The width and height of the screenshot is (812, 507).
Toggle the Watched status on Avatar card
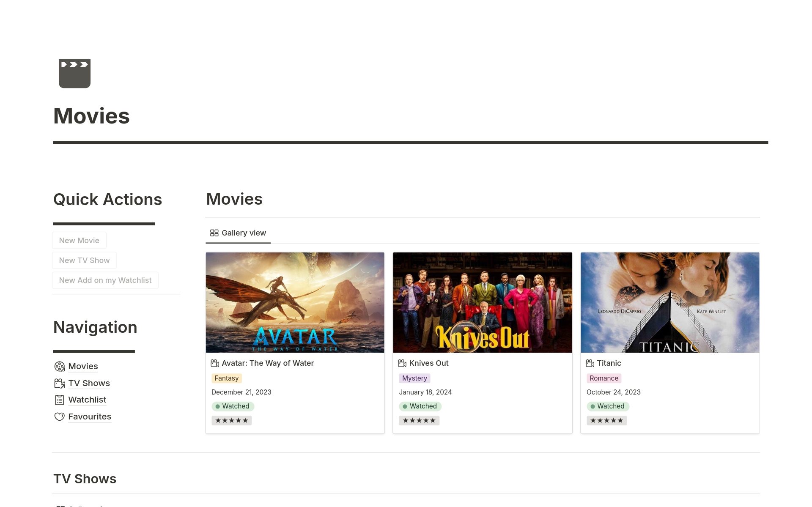point(233,406)
